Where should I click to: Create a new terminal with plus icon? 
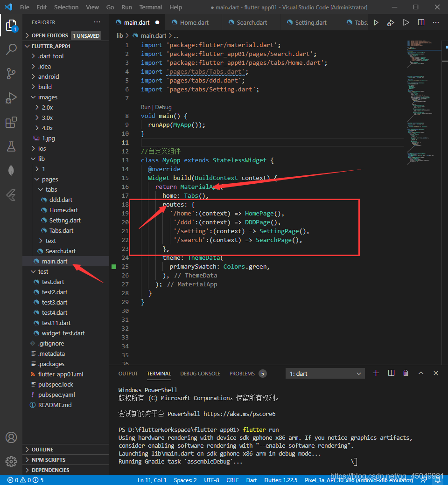pyautogui.click(x=376, y=374)
